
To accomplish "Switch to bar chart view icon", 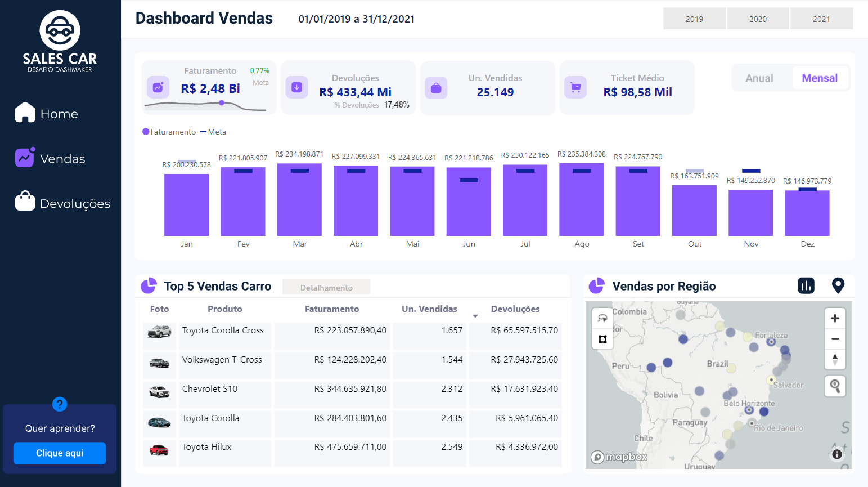I will (806, 285).
